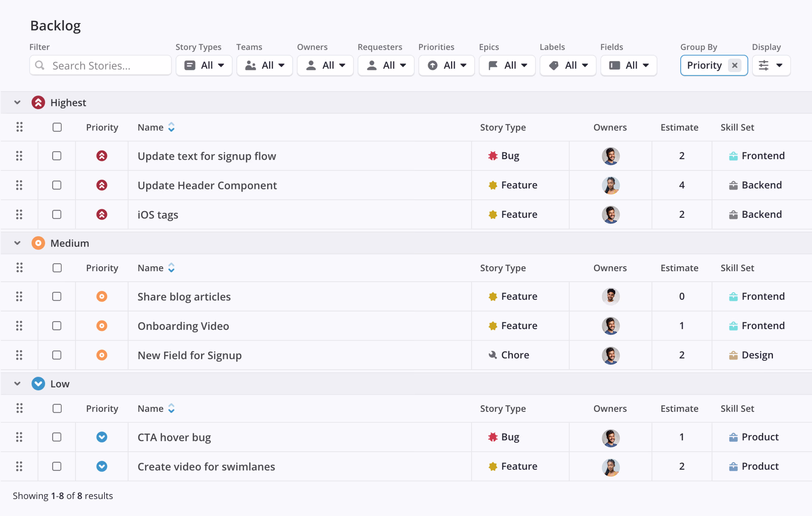Click the Estimate column header in Medium group
The width and height of the screenshot is (812, 516).
click(679, 268)
